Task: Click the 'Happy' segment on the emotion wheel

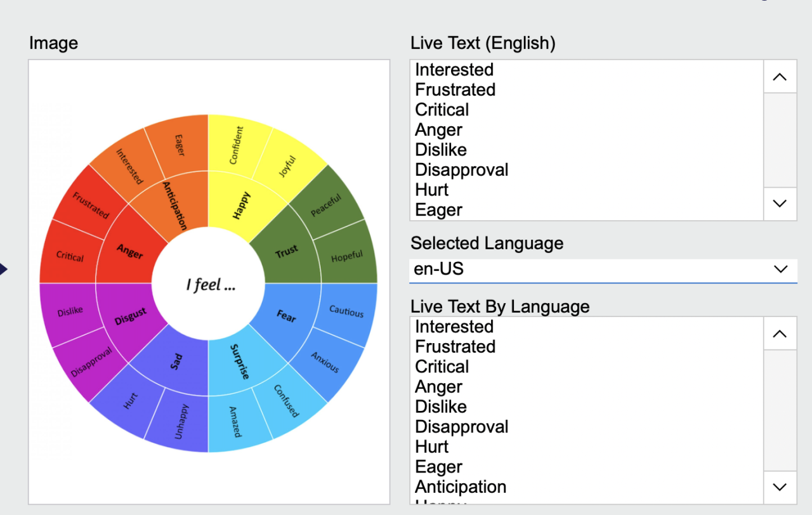Action: (240, 204)
